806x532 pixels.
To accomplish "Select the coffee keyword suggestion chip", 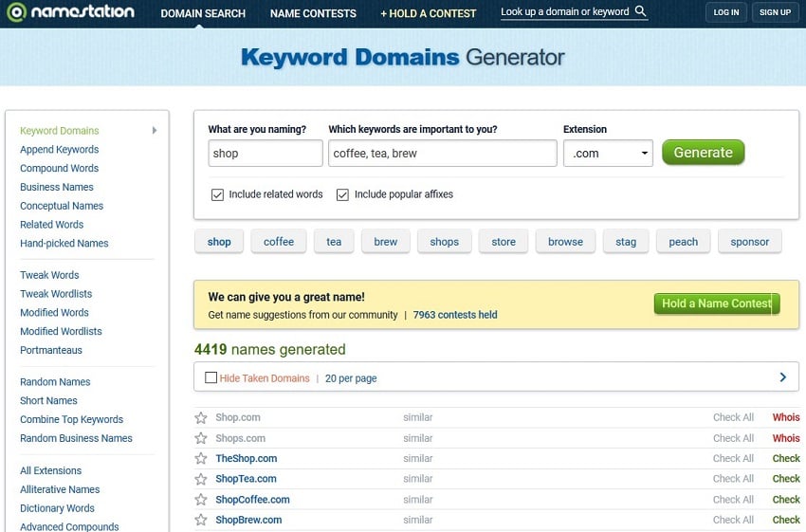I will (x=279, y=242).
